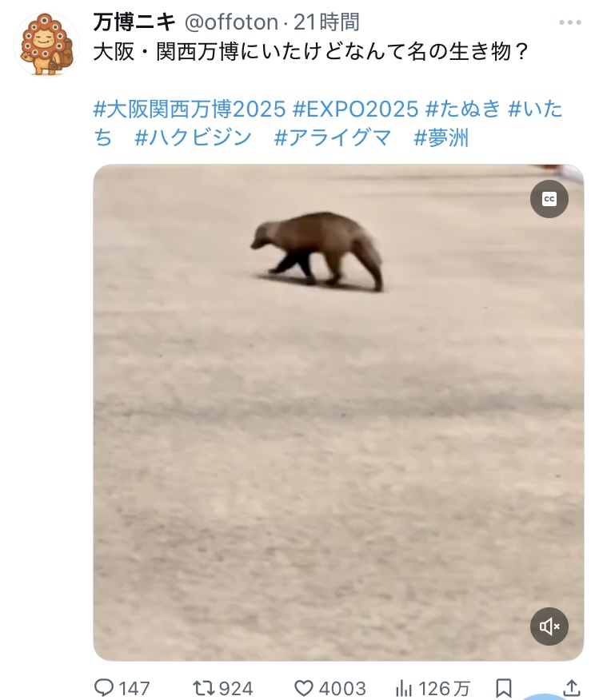Open the three-dot more options menu
The height and width of the screenshot is (700, 599).
tap(570, 22)
